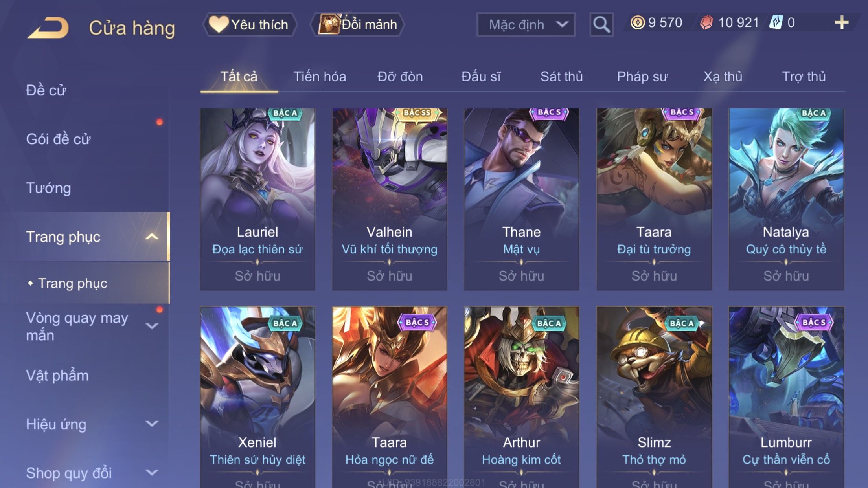Image resolution: width=868 pixels, height=488 pixels.
Task: Open the Mặc định sort dropdown
Action: tap(526, 24)
